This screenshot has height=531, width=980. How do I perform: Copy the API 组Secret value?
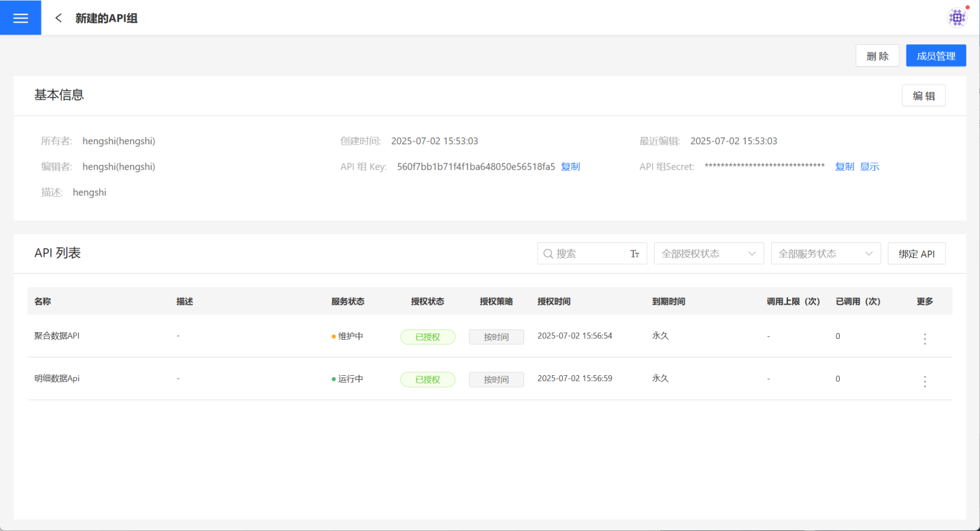click(x=844, y=167)
